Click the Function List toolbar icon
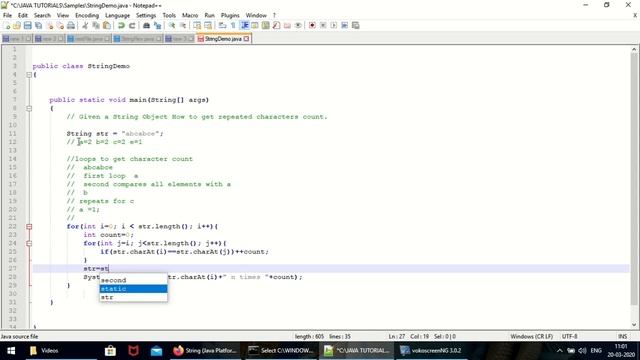Image resolution: width=640 pixels, height=360 pixels. pos(276,25)
